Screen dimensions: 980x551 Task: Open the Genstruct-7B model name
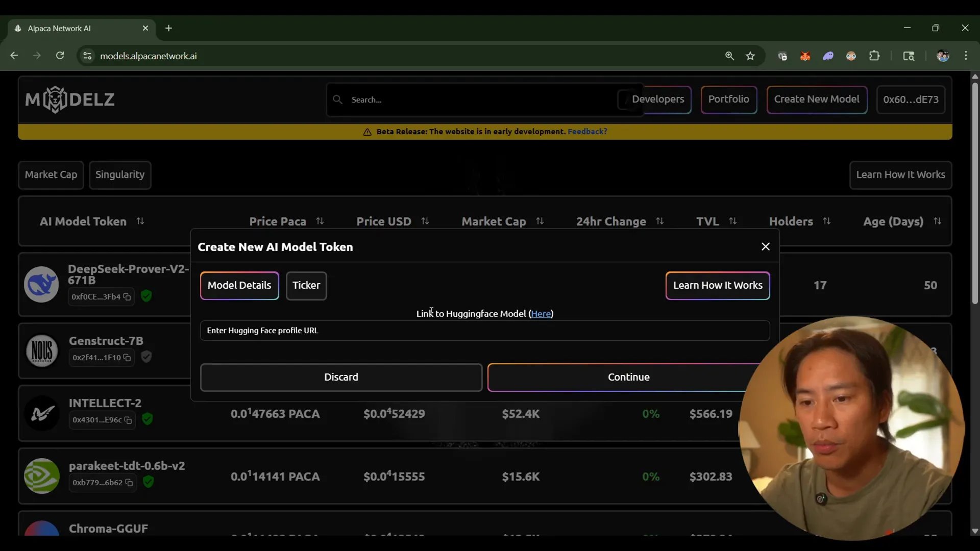point(106,341)
